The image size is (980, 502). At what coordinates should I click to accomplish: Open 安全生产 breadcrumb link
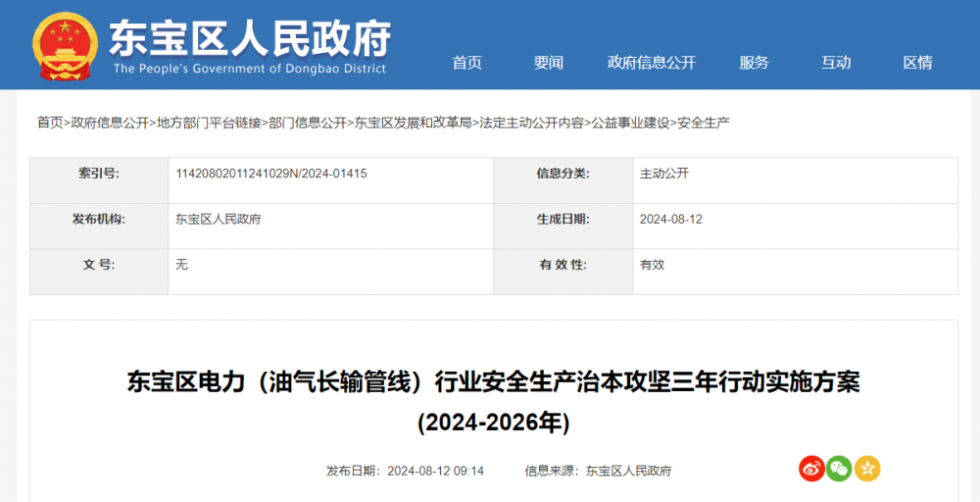click(704, 124)
